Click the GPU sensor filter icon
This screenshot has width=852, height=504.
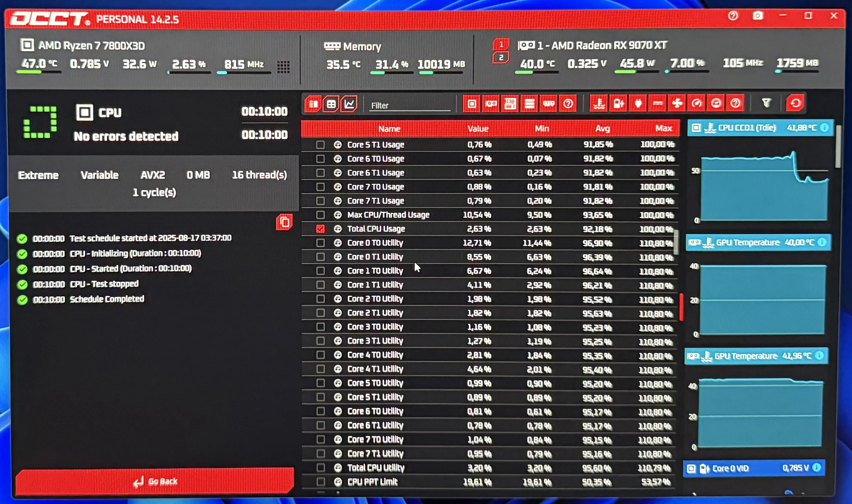point(491,104)
